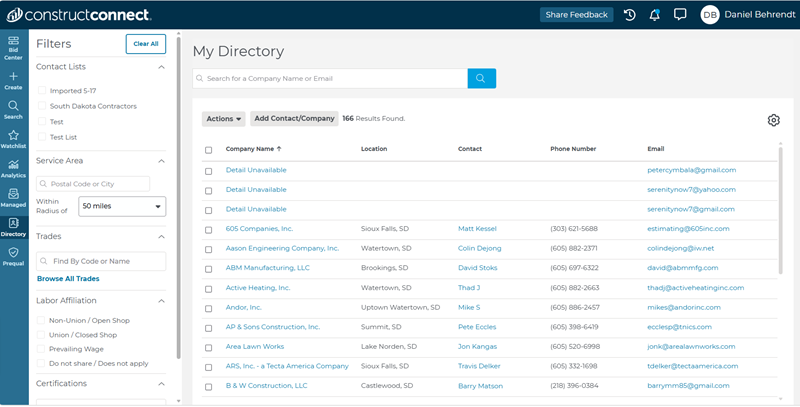Check the Imported 5-17 contact list

[x=42, y=90]
